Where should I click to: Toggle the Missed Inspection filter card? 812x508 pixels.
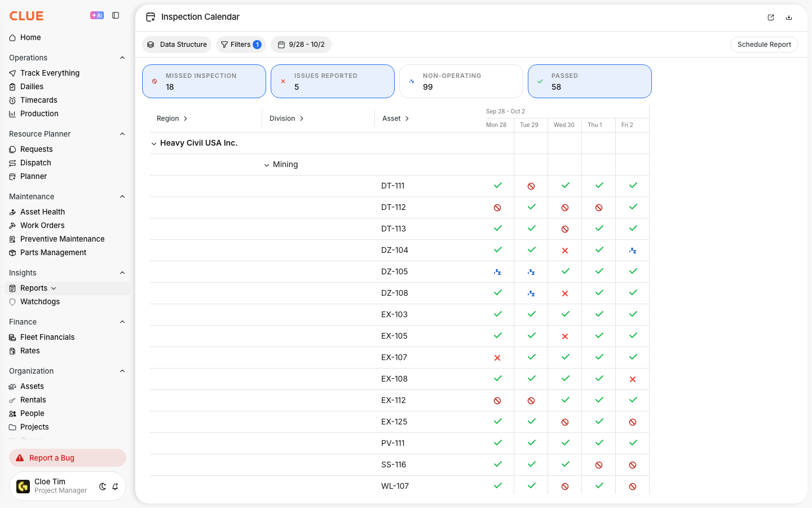pyautogui.click(x=204, y=81)
